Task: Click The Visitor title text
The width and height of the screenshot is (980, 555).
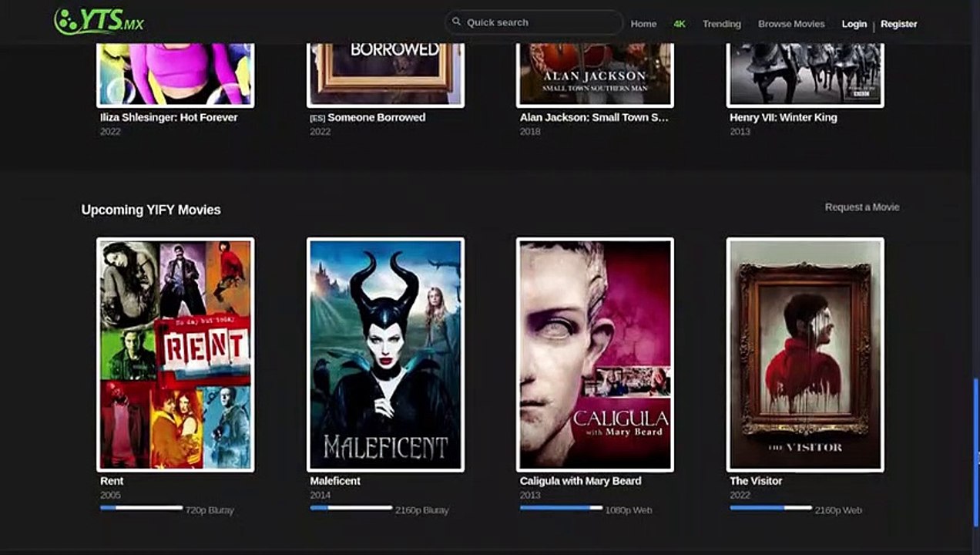Action: (x=756, y=480)
